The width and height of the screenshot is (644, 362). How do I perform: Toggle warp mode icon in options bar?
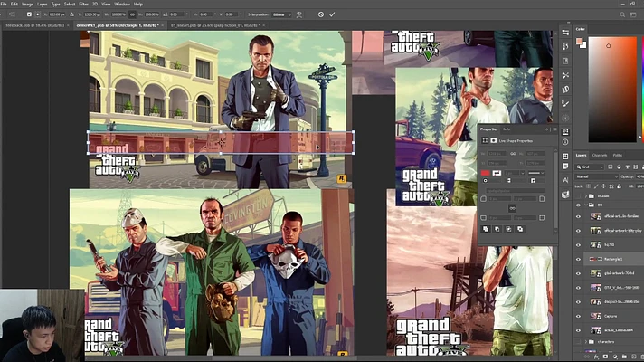click(x=299, y=14)
